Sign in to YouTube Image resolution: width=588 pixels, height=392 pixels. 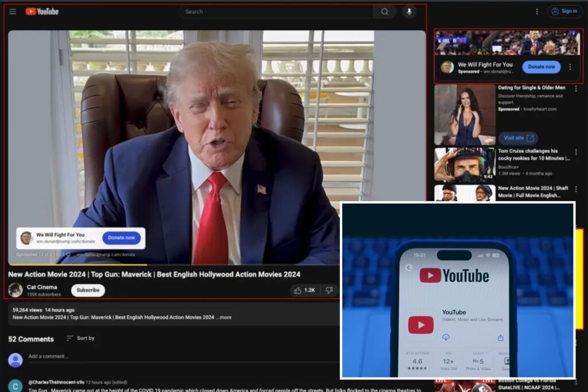(x=565, y=11)
